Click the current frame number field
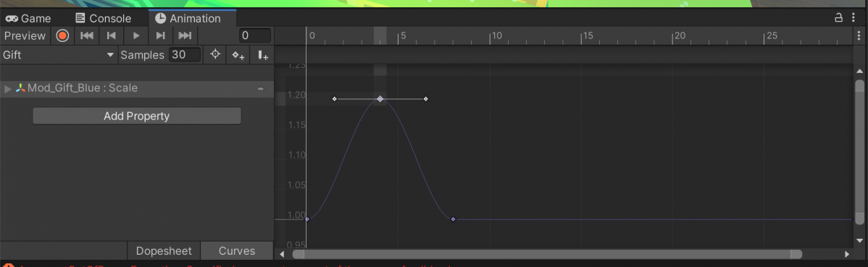This screenshot has width=868, height=267. (x=255, y=36)
